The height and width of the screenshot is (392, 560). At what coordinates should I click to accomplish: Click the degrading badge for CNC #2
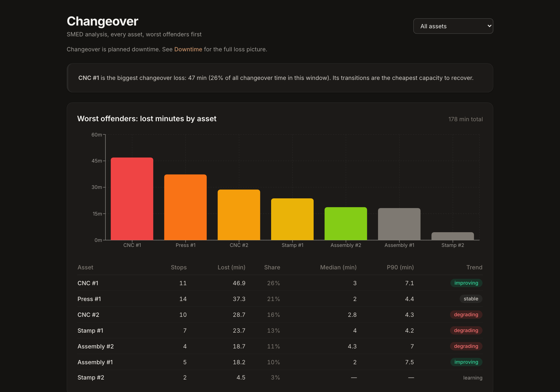466,315
